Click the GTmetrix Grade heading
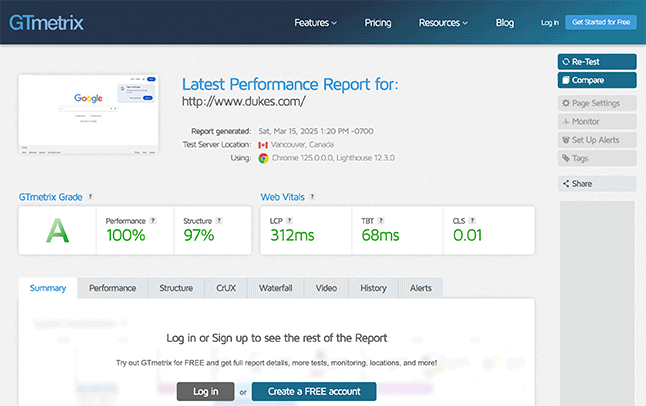This screenshot has height=406, width=646. pyautogui.click(x=50, y=197)
